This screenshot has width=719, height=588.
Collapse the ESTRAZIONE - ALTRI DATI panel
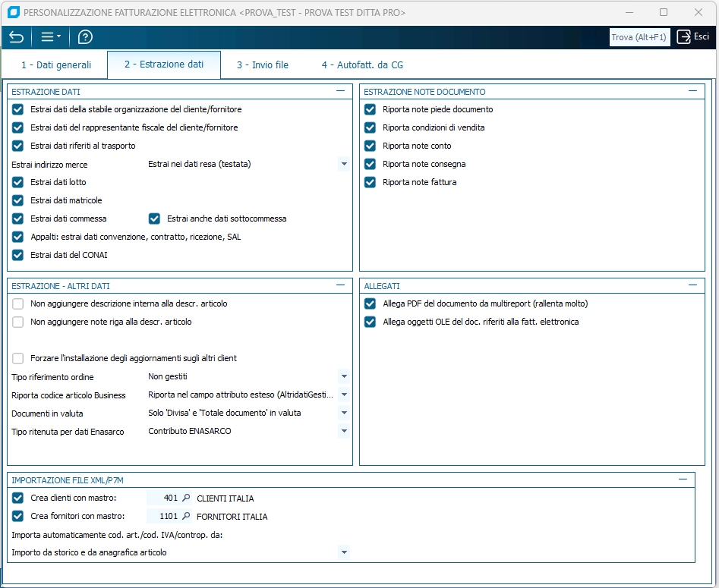pyautogui.click(x=340, y=285)
